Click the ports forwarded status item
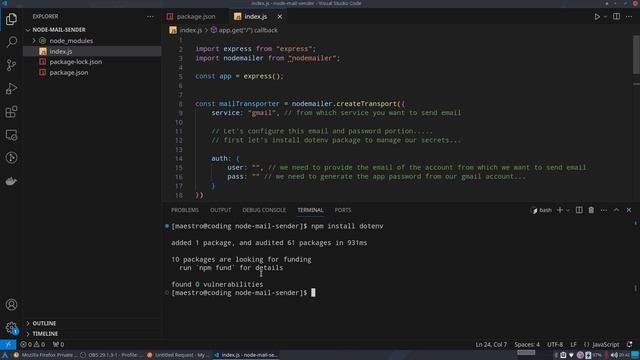Viewport: 640px width, 360px height. click(x=58, y=344)
